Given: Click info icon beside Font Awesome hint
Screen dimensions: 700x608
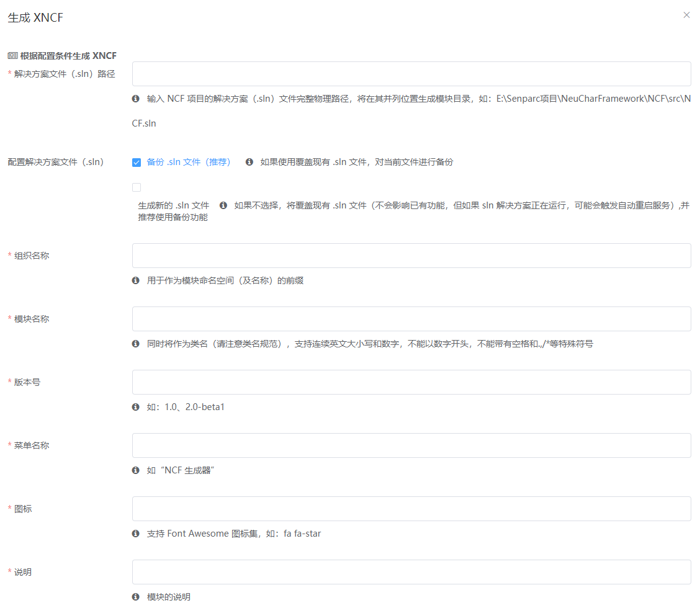Looking at the screenshot, I should (136, 534).
